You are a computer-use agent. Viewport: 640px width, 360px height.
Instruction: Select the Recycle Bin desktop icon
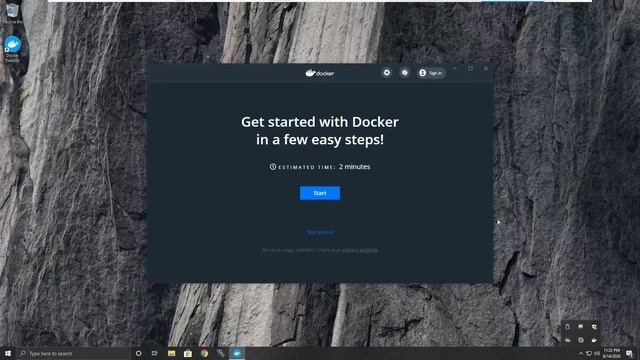12,13
